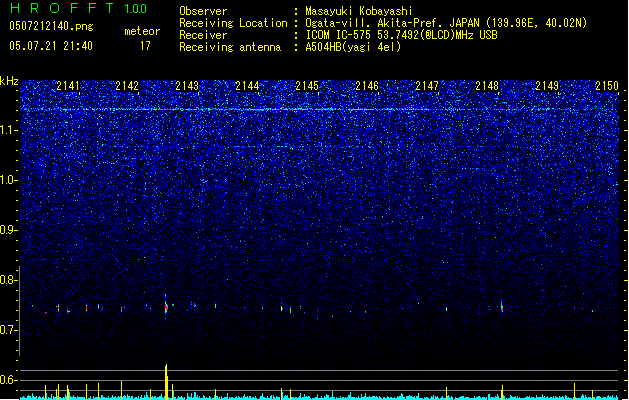This screenshot has height=400, width=629.
Task: Click time marker 2149
Action: pos(547,86)
